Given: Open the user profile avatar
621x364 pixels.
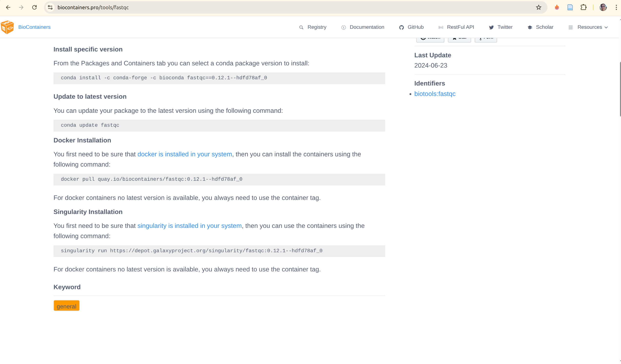Looking at the screenshot, I should pyautogui.click(x=603, y=7).
